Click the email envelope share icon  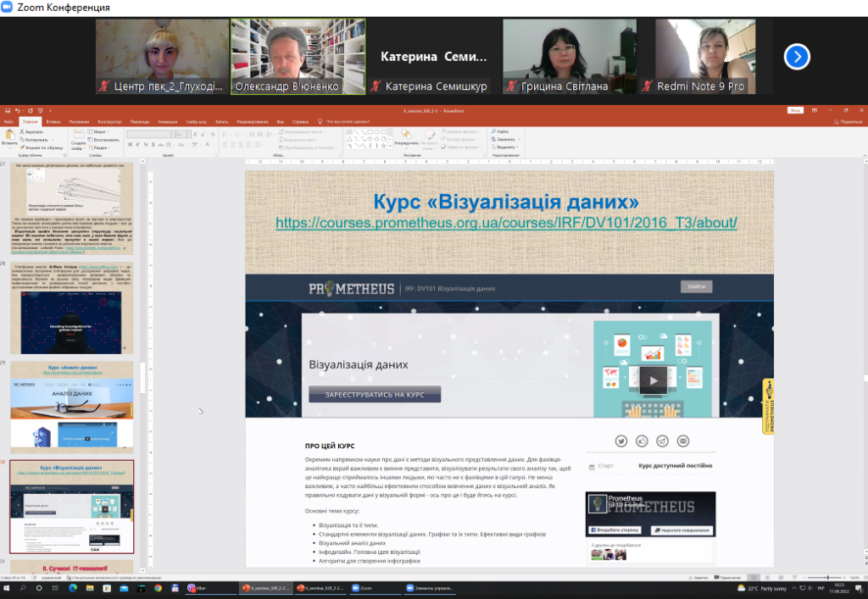coord(683,441)
